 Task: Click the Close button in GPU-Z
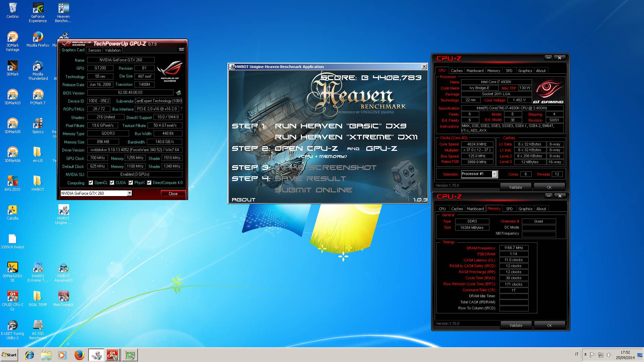(173, 194)
